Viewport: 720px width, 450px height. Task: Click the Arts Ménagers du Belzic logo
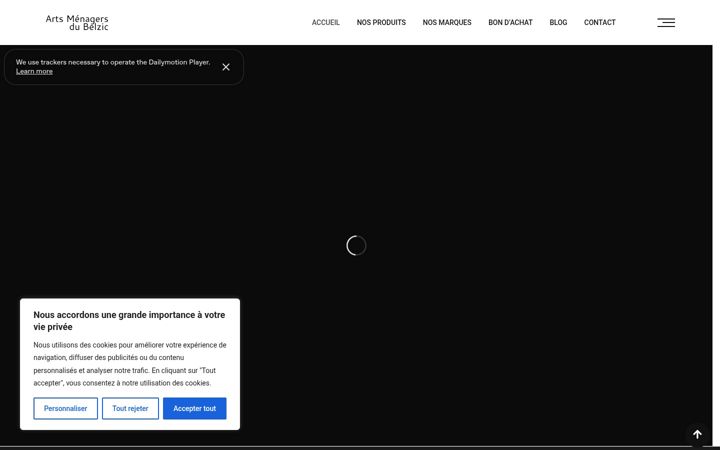77,22
